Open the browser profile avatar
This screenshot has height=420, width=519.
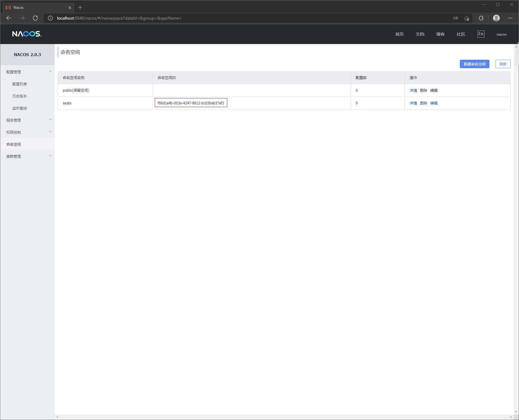tap(496, 18)
